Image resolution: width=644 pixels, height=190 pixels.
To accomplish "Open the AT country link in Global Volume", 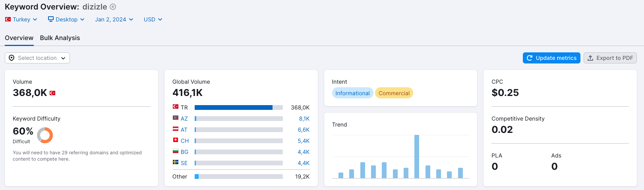I will (184, 130).
